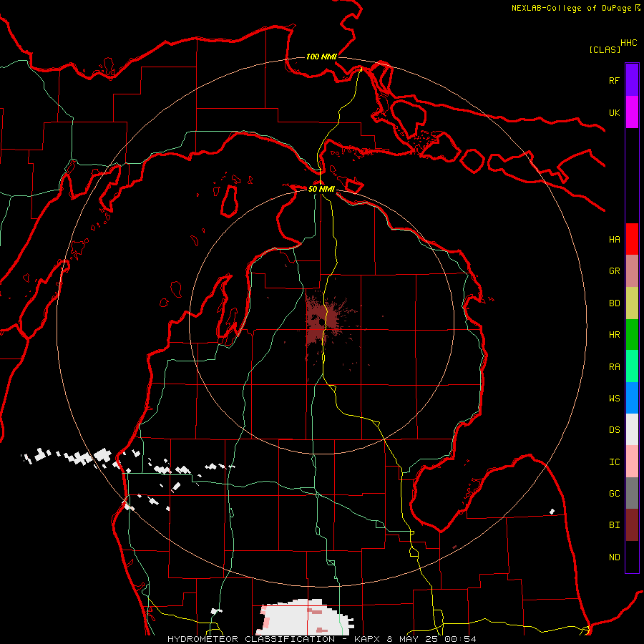Viewport: 644px width, 644px height.
Task: Click the large white dry snow echo at bottom
Action: [304, 618]
